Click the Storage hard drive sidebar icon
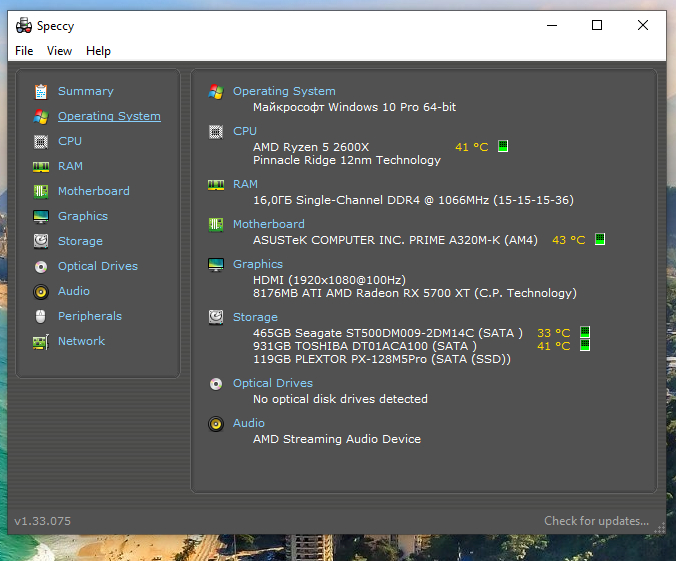 click(x=40, y=242)
